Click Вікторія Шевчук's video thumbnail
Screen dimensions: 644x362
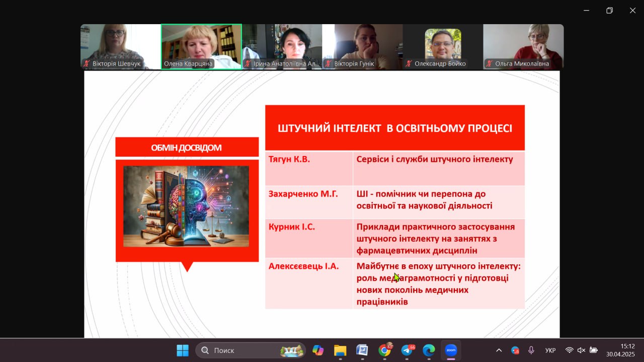coord(121,46)
